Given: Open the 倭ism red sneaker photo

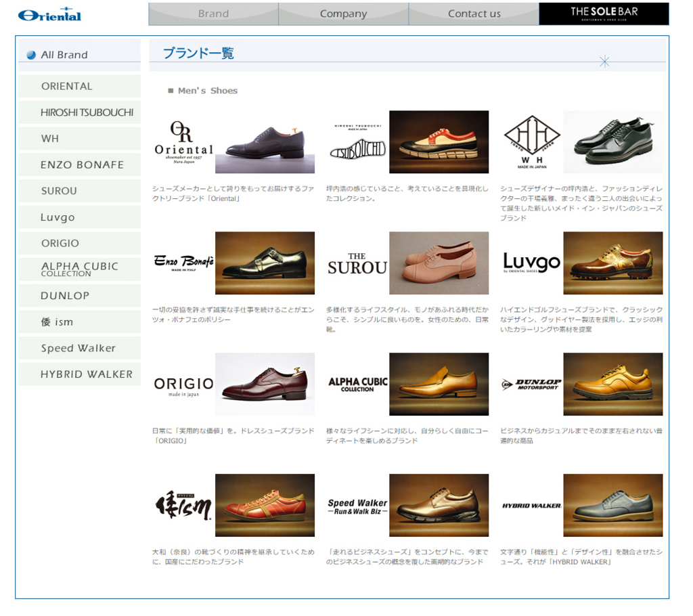Looking at the screenshot, I should 265,506.
